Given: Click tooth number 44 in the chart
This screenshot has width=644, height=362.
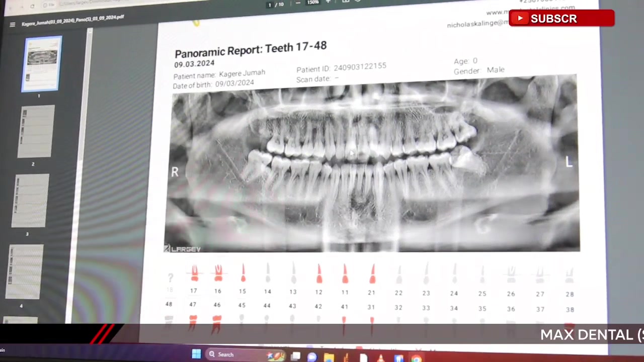Looking at the screenshot, I should coord(267,306).
